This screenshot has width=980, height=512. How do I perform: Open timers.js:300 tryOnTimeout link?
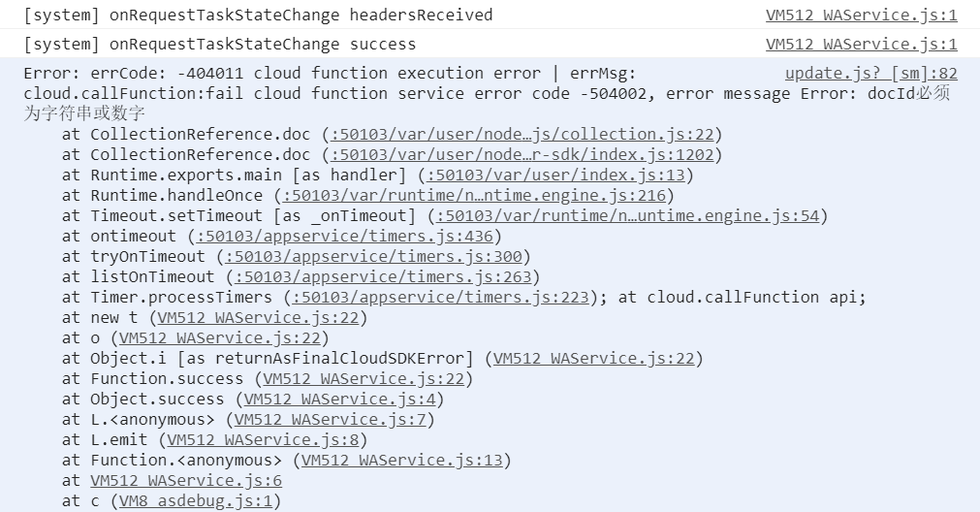click(373, 256)
